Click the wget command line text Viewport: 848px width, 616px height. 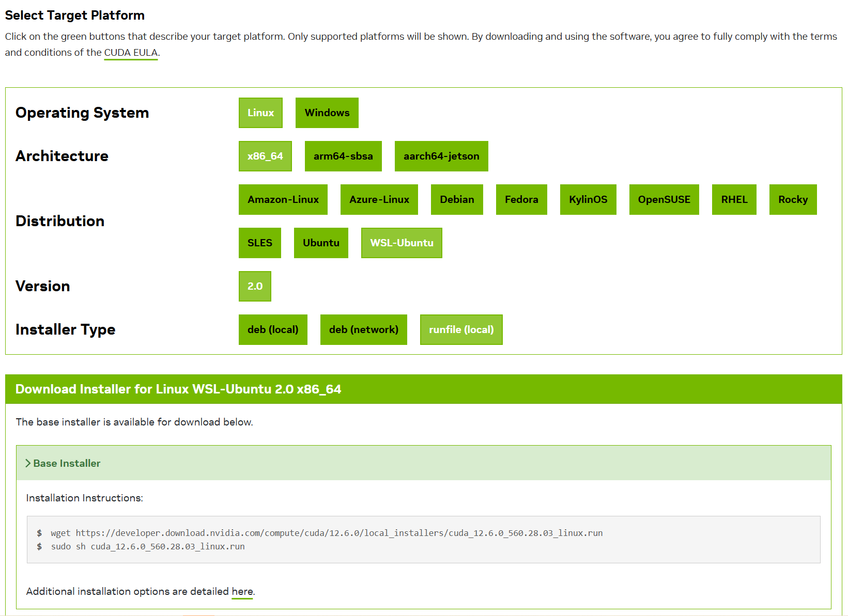(327, 533)
